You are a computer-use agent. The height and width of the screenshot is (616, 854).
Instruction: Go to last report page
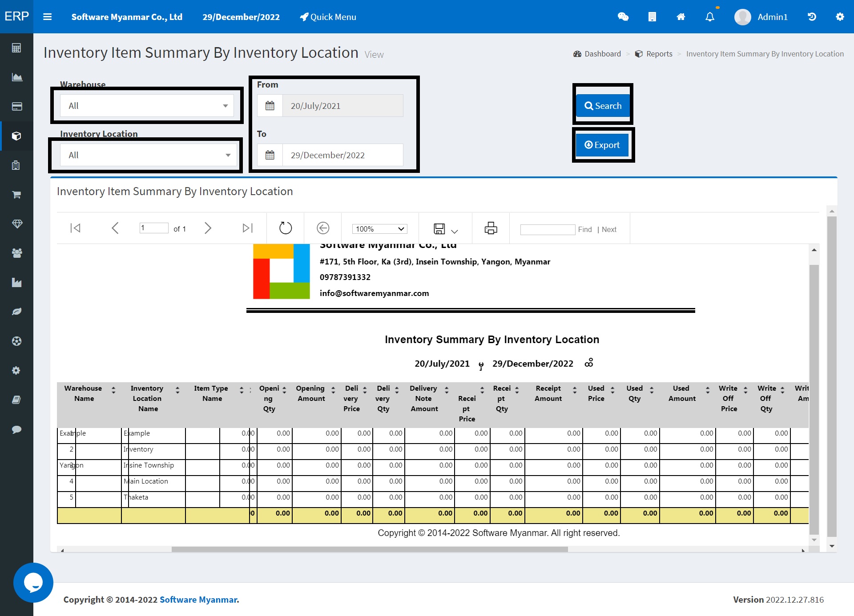247,228
